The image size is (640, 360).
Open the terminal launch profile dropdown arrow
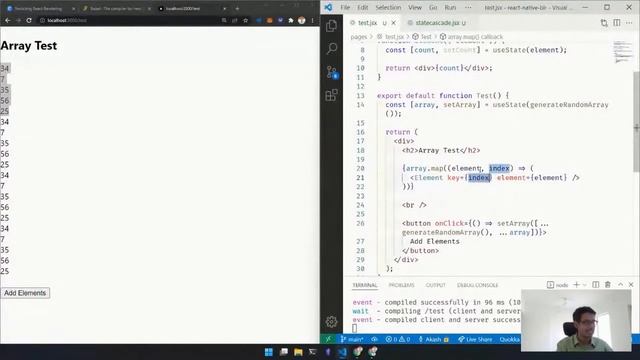(x=584, y=284)
